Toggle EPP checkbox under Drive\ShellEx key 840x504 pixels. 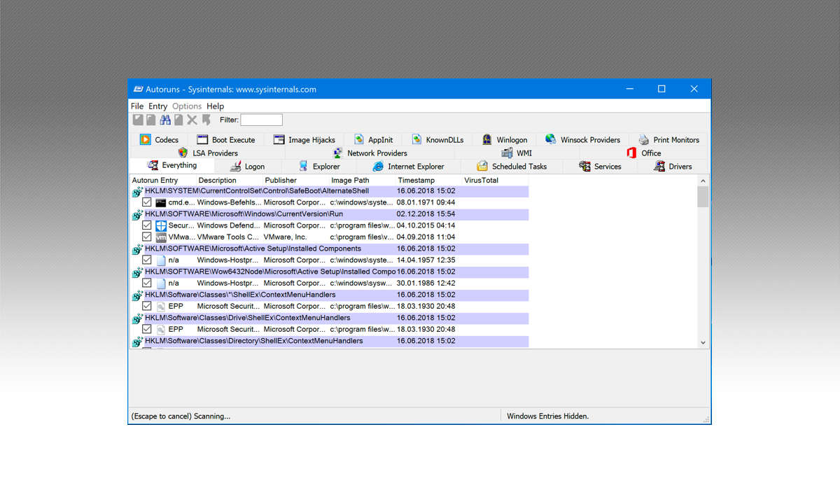[147, 330]
